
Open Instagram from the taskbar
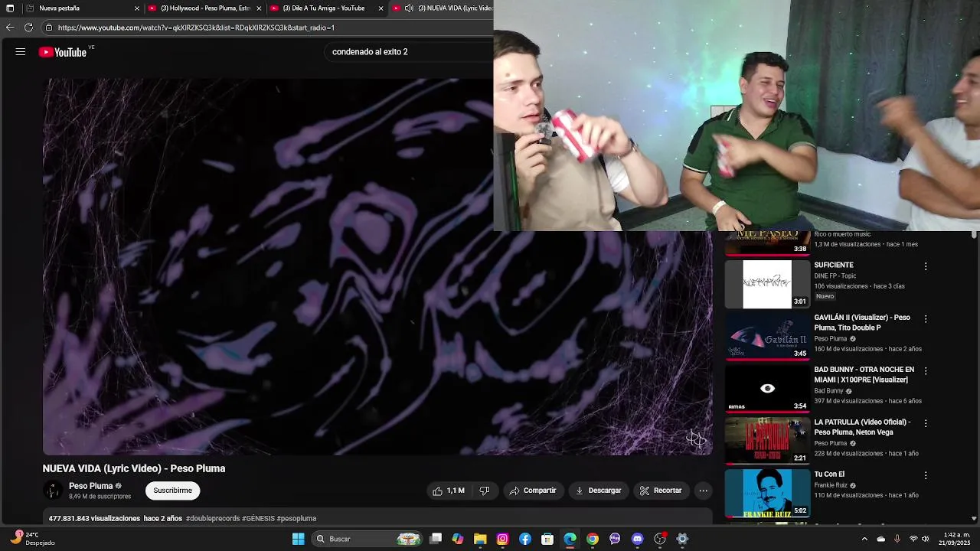click(x=502, y=539)
